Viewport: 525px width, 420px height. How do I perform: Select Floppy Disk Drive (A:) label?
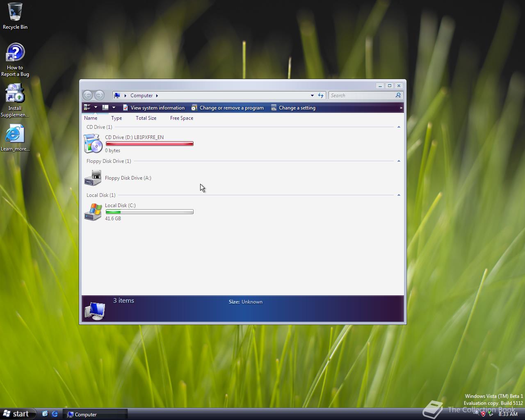(128, 178)
